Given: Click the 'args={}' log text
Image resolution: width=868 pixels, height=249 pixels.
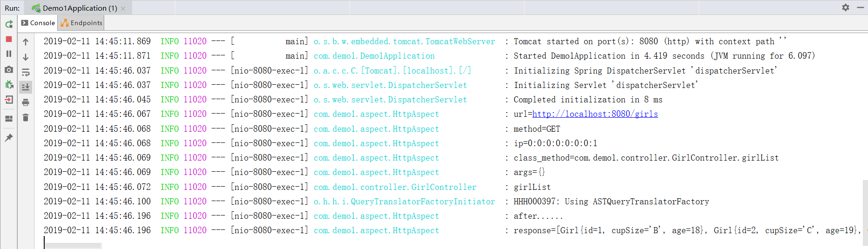Looking at the screenshot, I should 529,172.
